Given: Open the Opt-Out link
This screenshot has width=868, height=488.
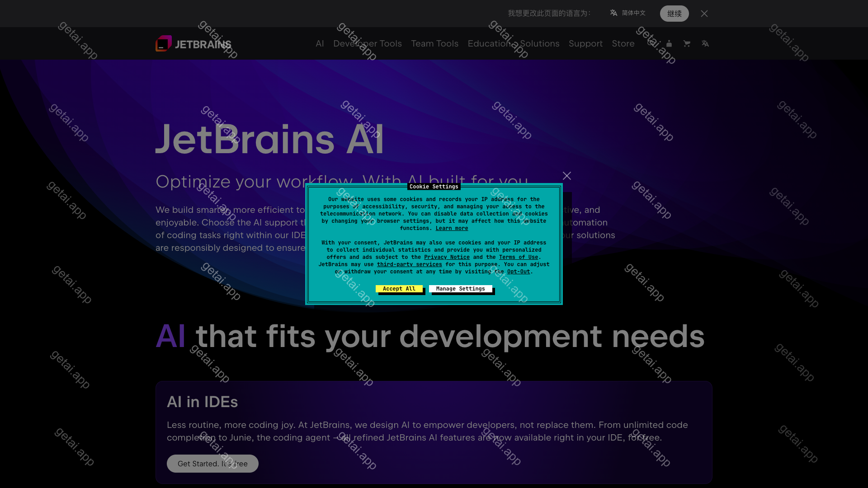Looking at the screenshot, I should click(519, 272).
